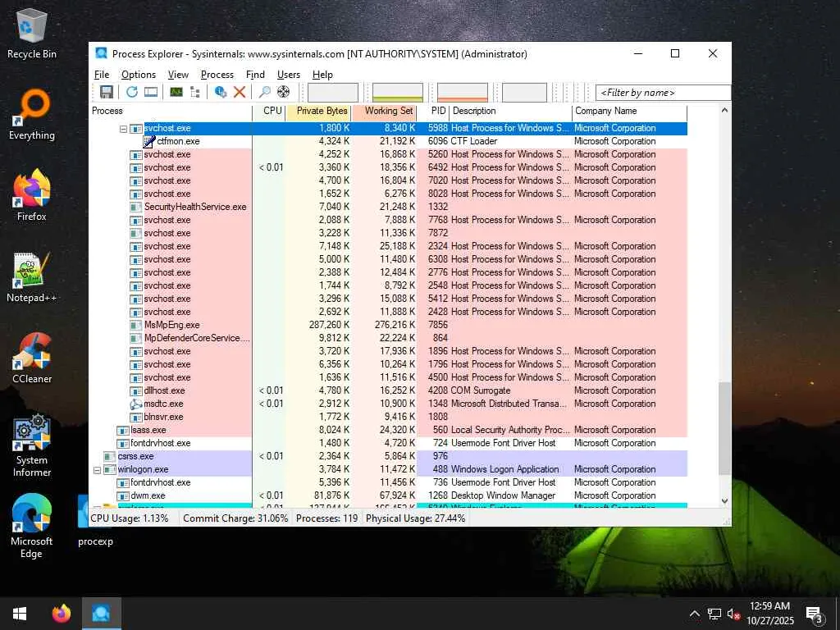The width and height of the screenshot is (840, 630).
Task: Select the MpDefenderCoreService process row
Action: coord(388,339)
